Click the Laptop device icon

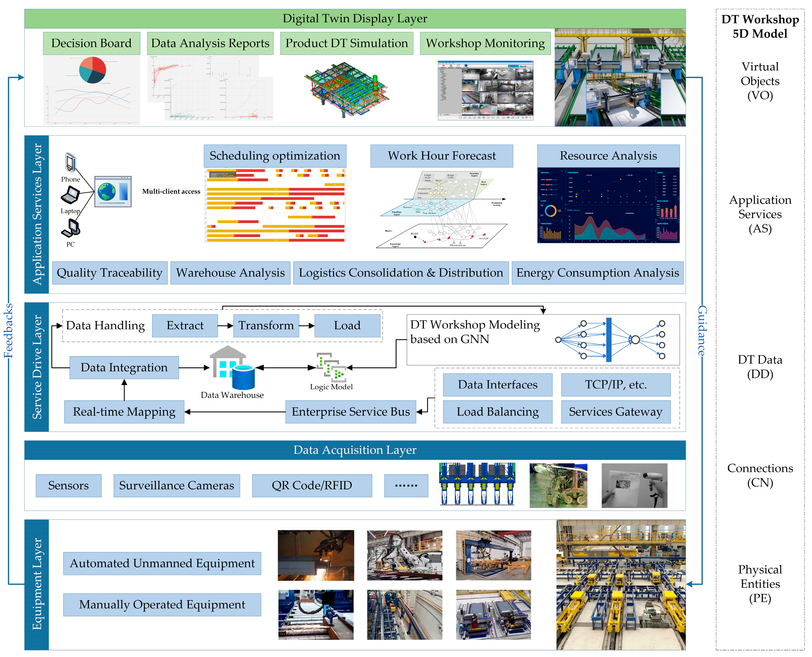(x=70, y=195)
